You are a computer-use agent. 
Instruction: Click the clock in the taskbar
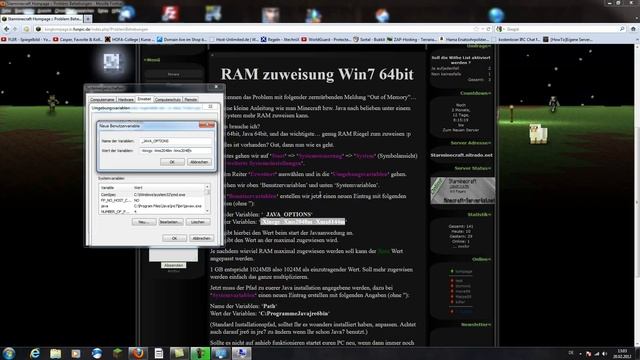click(x=622, y=353)
